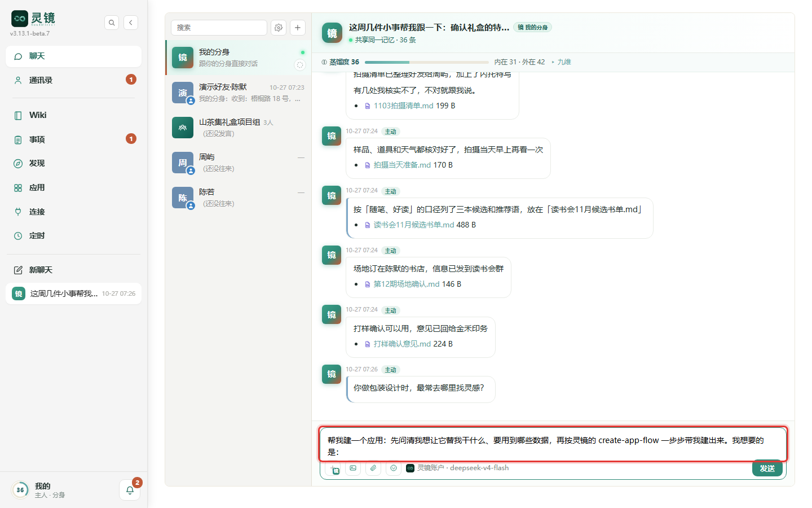Select the 演示好友·陈默 conversation
This screenshot has width=812, height=508.
239,93
